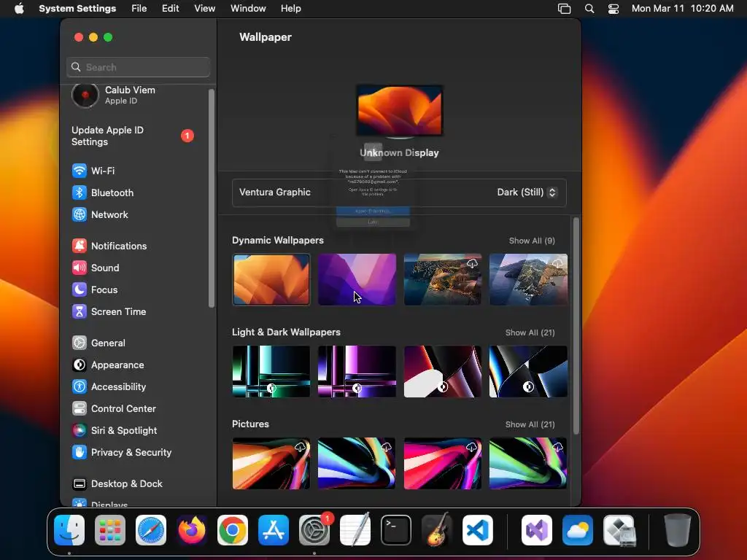The width and height of the screenshot is (747, 560).
Task: Open Firefox from the Dock
Action: pos(192,530)
